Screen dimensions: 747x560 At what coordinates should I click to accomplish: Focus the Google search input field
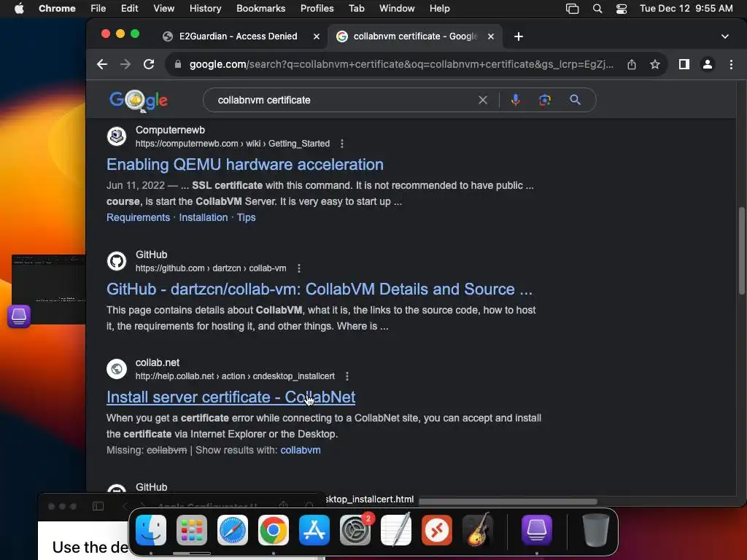pos(343,100)
